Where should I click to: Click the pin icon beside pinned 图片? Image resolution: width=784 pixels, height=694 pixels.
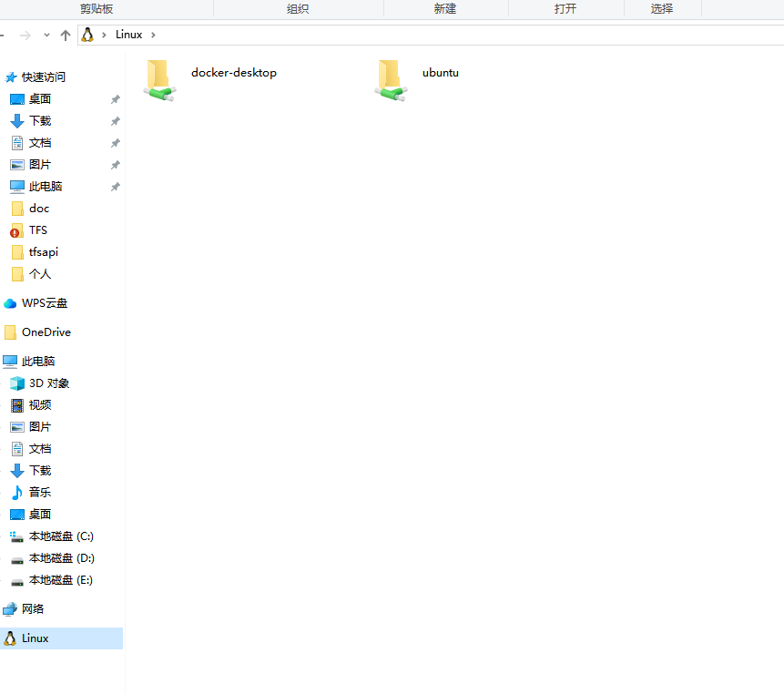[x=116, y=165]
